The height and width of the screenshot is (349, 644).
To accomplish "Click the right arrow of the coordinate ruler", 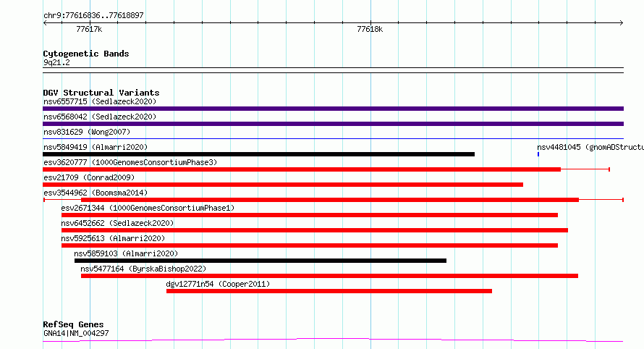I will pyautogui.click(x=622, y=23).
